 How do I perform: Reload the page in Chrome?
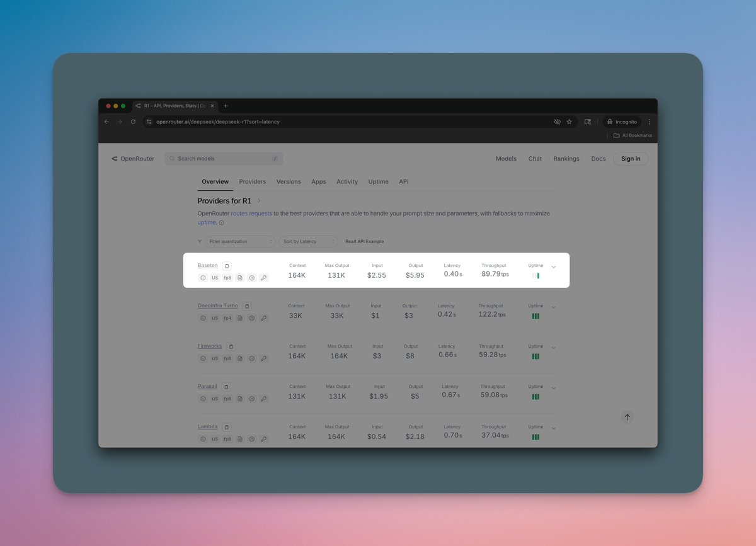click(x=133, y=122)
